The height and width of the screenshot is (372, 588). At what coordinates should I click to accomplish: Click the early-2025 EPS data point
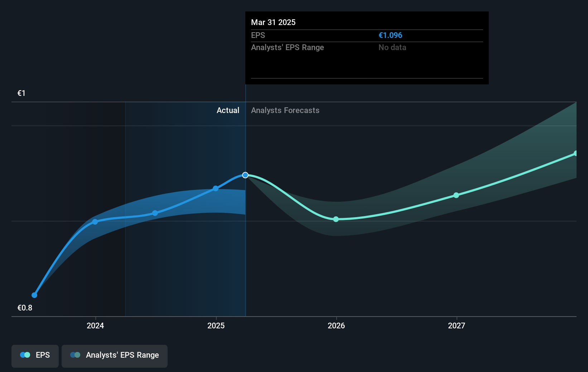click(x=215, y=189)
